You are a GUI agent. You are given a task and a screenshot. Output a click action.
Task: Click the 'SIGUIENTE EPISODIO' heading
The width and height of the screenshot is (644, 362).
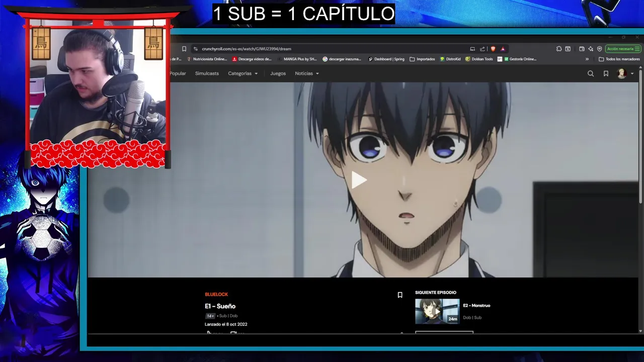pos(436,292)
